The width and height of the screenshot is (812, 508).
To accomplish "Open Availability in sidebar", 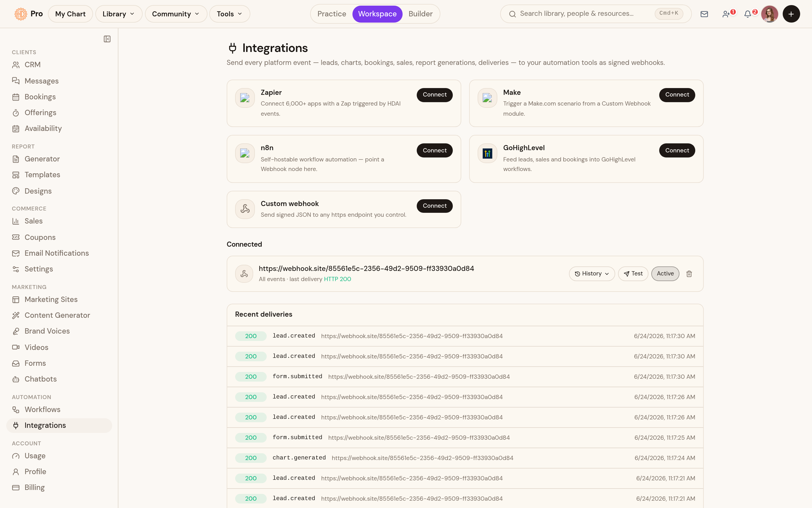I will [x=59, y=128].
